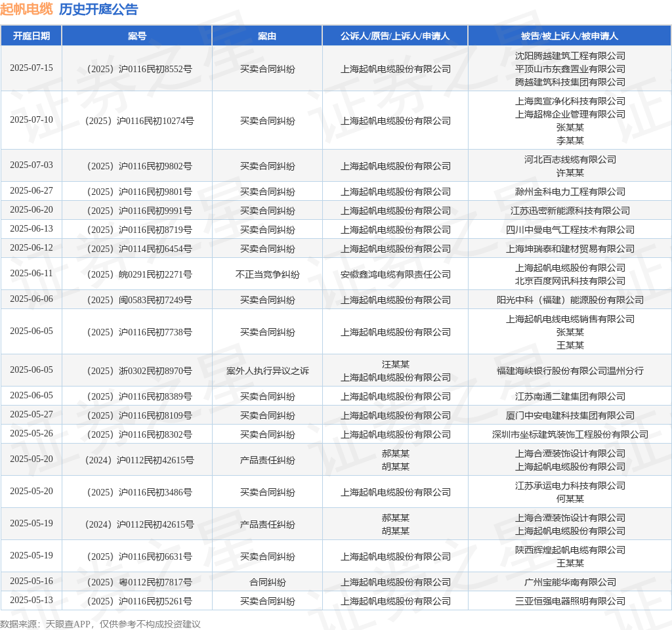Click date cell 2025-05-26
The height and width of the screenshot is (630, 672).
[x=31, y=434]
